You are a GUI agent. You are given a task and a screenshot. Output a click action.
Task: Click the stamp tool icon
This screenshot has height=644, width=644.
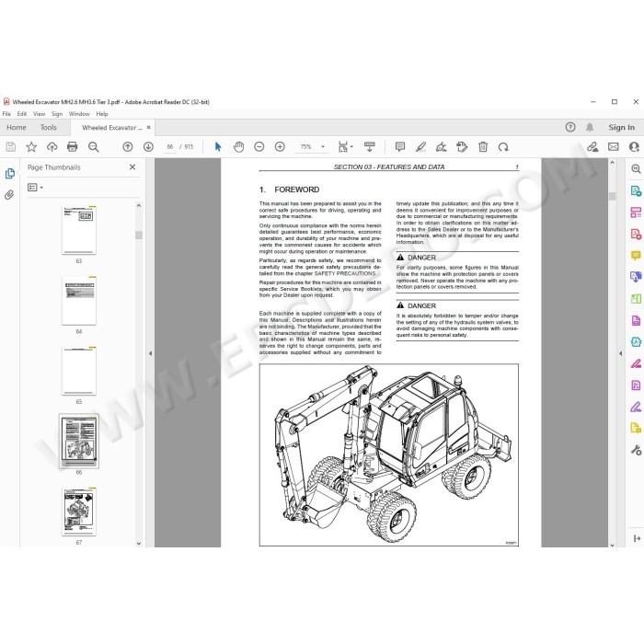[x=462, y=146]
